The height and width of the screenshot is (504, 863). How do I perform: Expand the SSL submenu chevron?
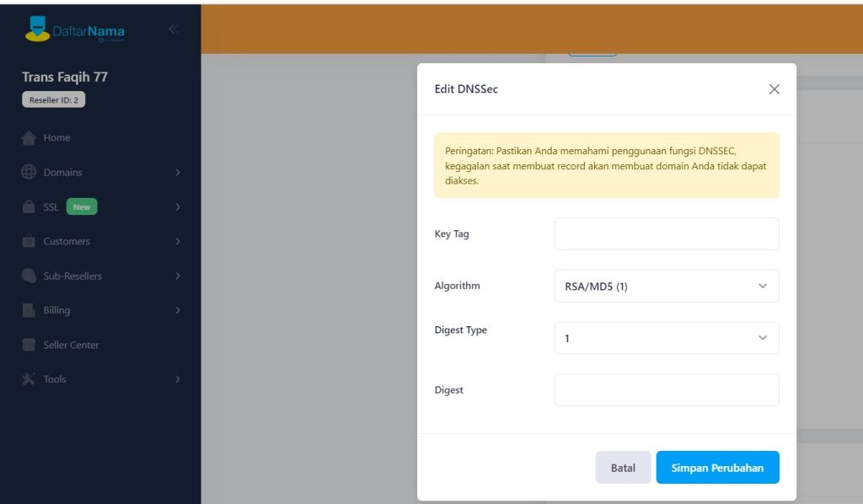pyautogui.click(x=178, y=206)
